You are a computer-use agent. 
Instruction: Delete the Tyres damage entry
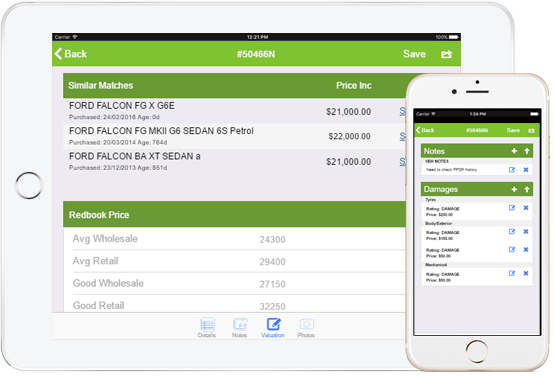[526, 208]
